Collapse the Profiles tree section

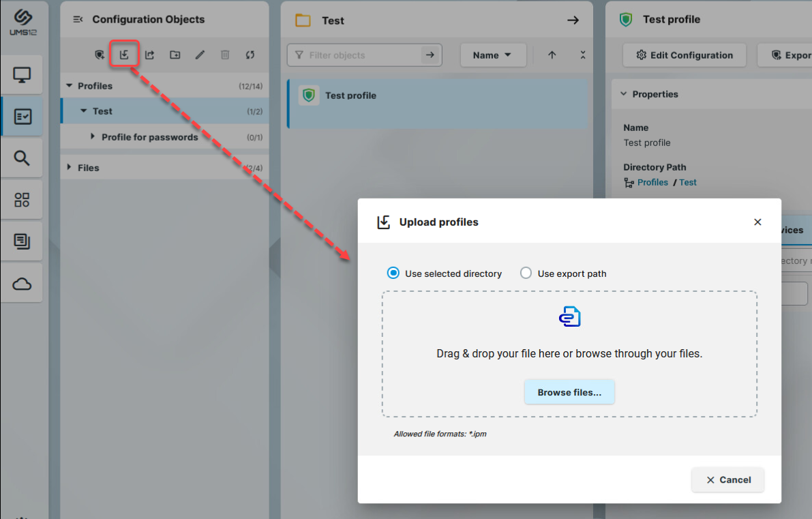tap(69, 85)
